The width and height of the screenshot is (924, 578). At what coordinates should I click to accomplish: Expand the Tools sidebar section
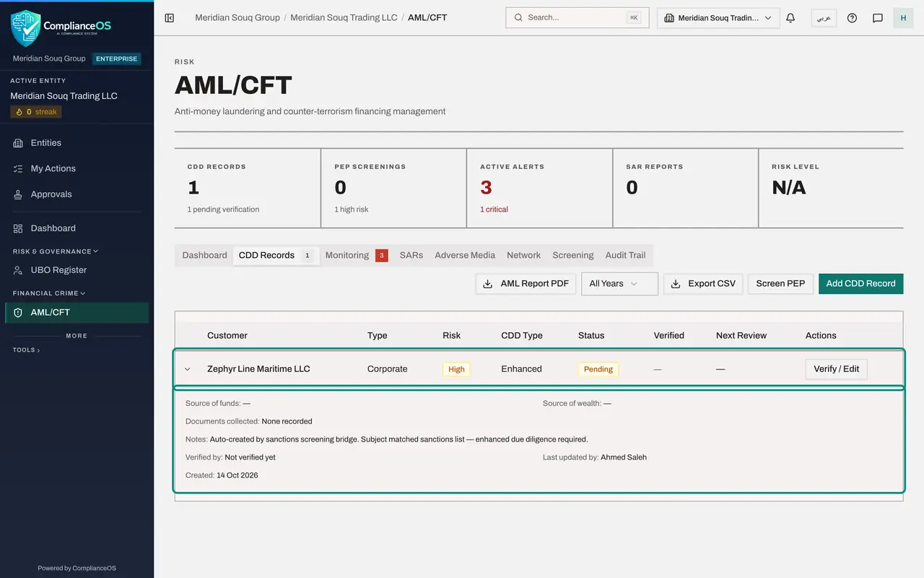[x=26, y=350]
